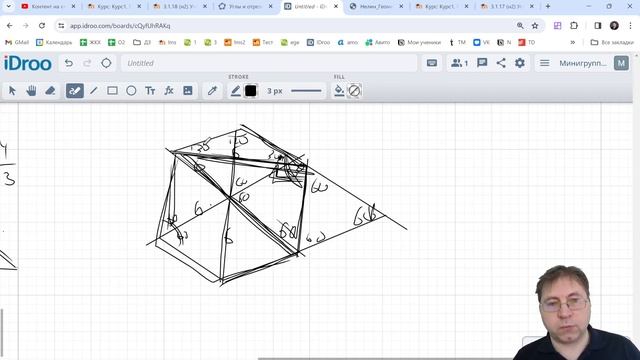Screen dimensions: 640x360
Task: Open the participants list icon
Action: pyautogui.click(x=459, y=63)
